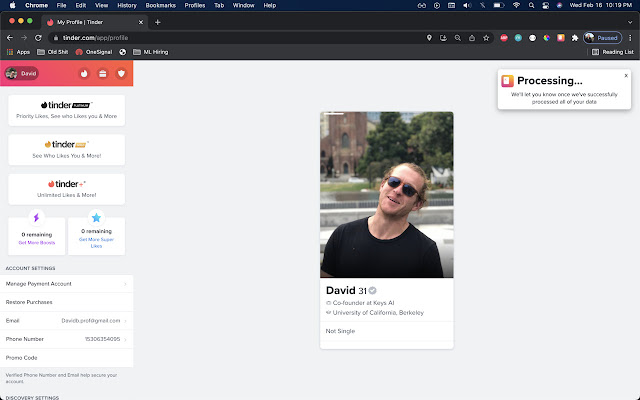Close the Processing notification
640x400 pixels.
pos(626,76)
